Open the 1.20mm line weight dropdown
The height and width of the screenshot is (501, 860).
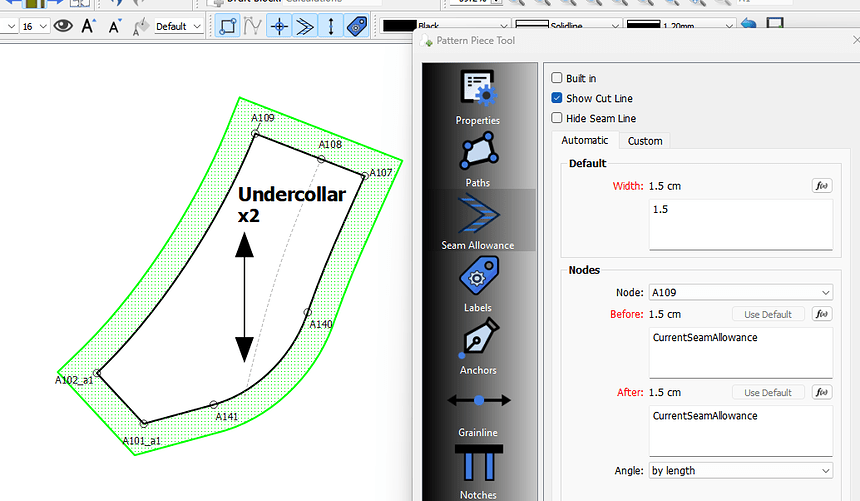coord(680,25)
